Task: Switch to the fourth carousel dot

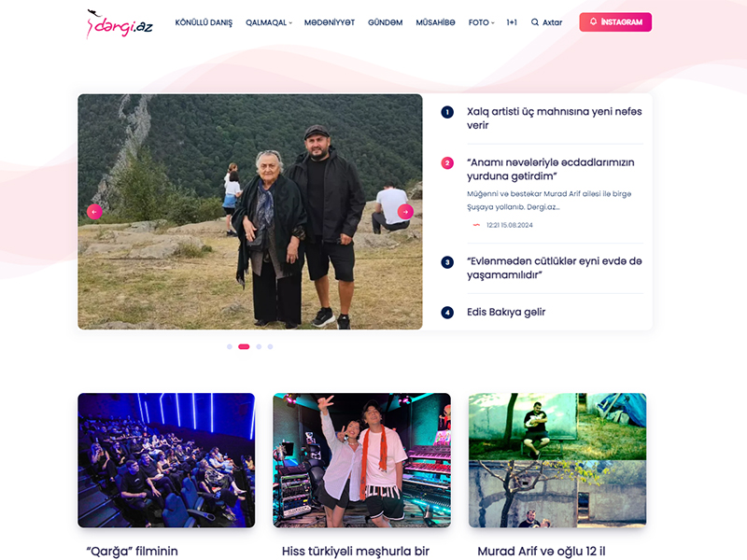Action: click(270, 346)
